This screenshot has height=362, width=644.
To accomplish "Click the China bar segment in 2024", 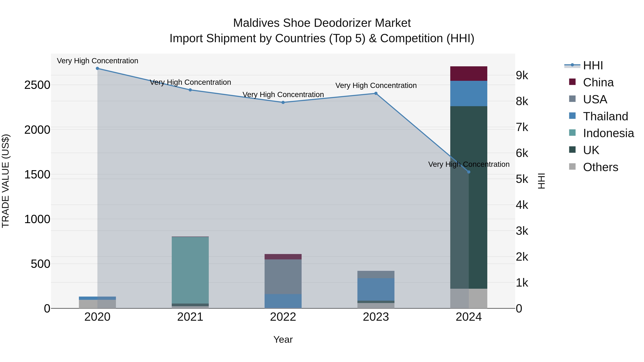I will pos(469,74).
